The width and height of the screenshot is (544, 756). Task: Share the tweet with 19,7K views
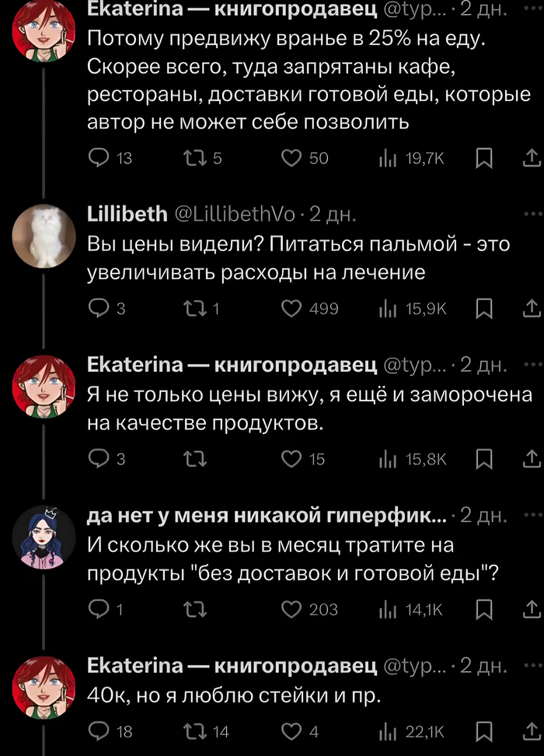[532, 158]
